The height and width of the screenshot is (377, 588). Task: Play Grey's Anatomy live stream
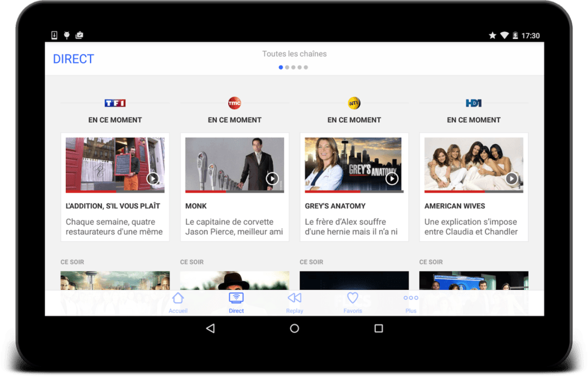pyautogui.click(x=392, y=178)
